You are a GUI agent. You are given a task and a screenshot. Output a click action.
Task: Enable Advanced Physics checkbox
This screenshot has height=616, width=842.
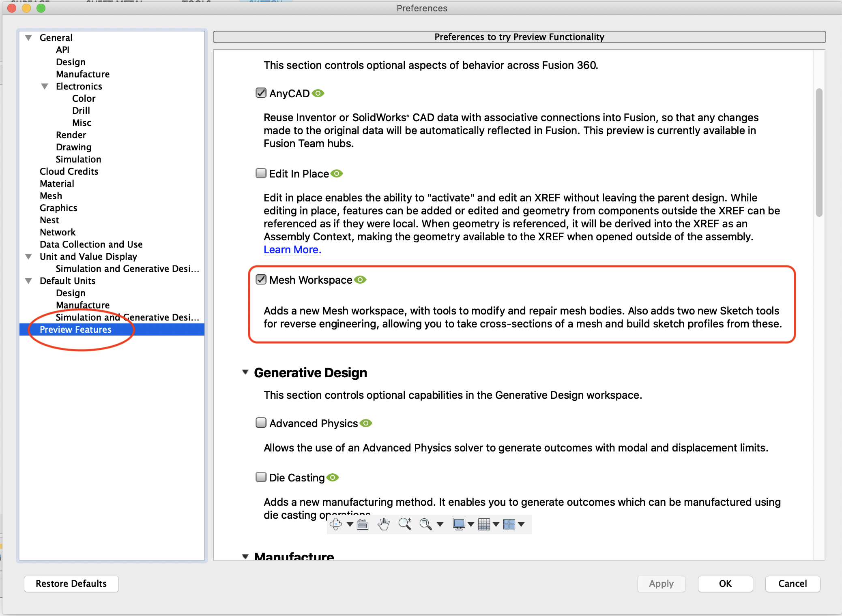click(x=261, y=423)
